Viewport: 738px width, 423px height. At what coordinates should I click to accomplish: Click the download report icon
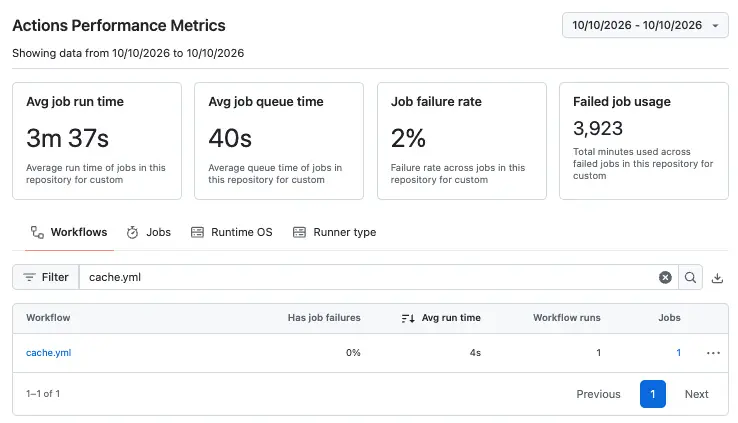(717, 278)
